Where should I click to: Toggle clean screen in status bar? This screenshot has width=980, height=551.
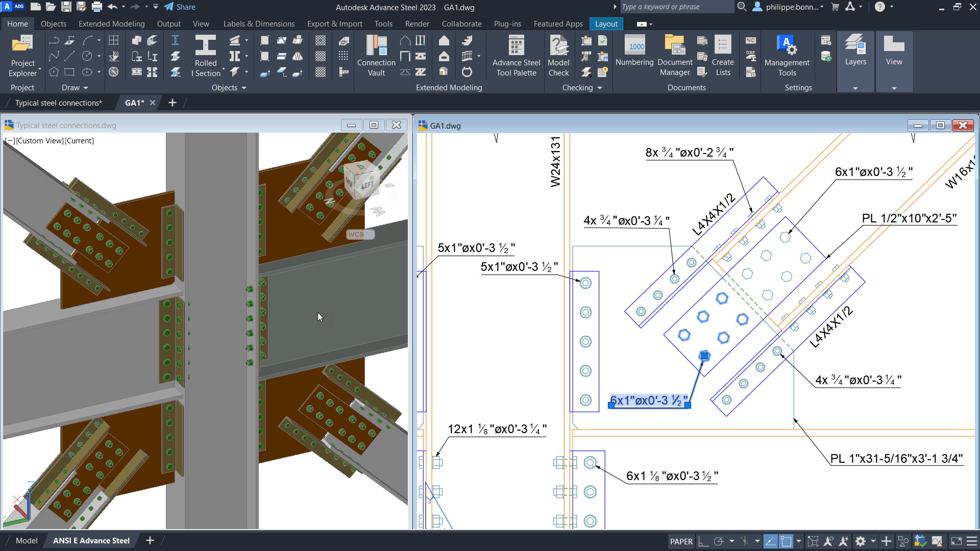957,541
